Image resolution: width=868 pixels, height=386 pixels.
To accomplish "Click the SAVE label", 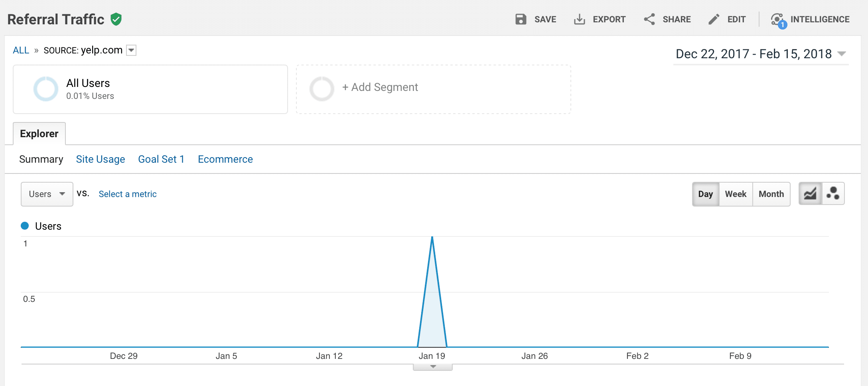I will coord(545,20).
